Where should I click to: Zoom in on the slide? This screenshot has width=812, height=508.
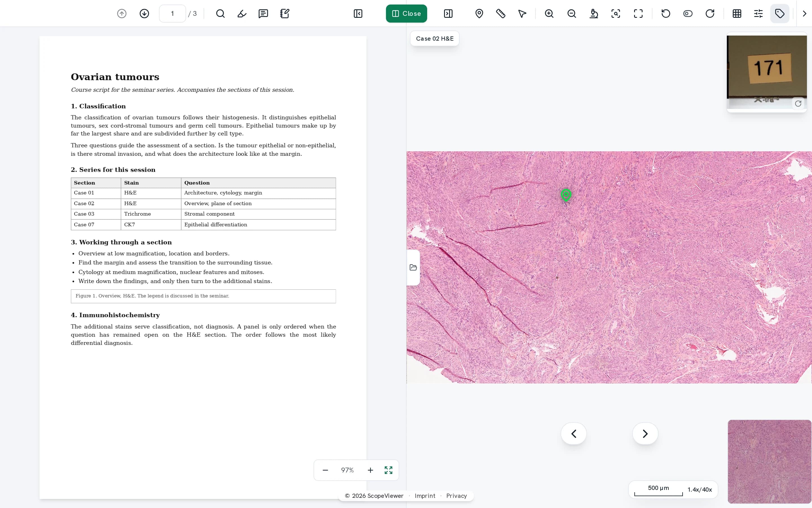click(549, 14)
